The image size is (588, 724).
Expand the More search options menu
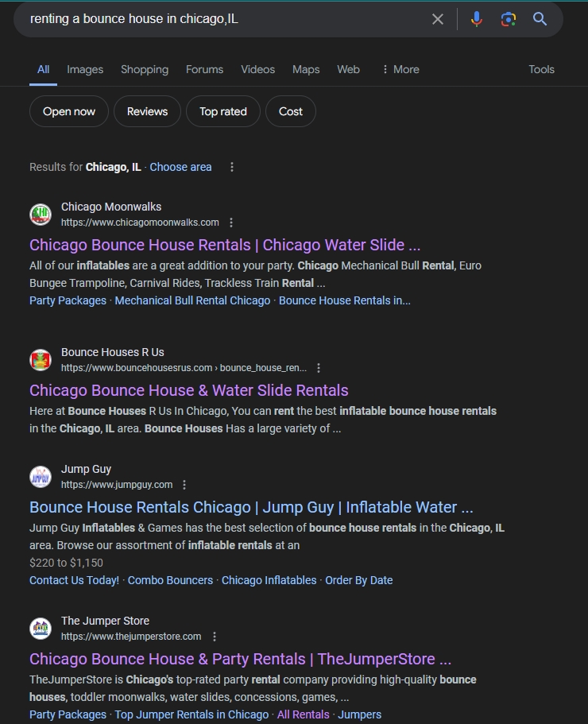(x=400, y=69)
